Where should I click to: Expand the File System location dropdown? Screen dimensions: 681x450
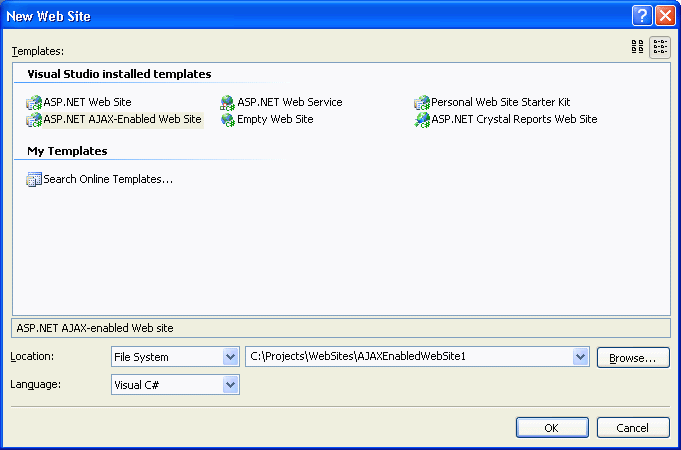pos(230,357)
